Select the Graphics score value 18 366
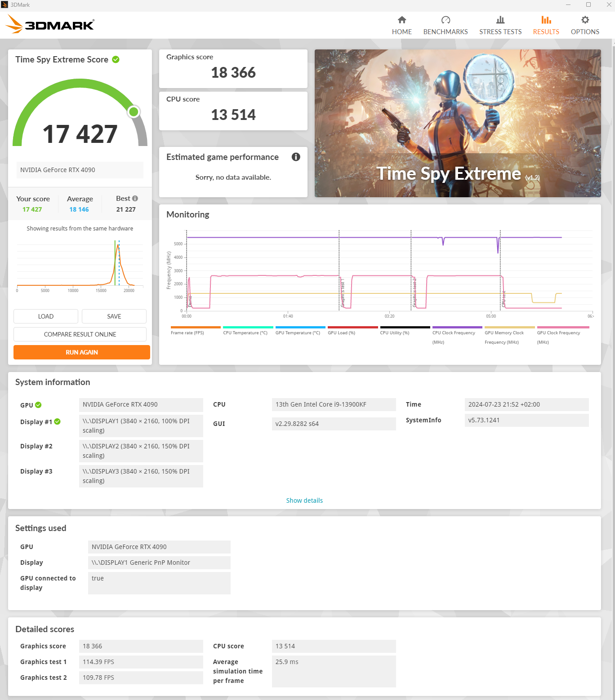Screen dimensions: 615x700 [x=233, y=72]
